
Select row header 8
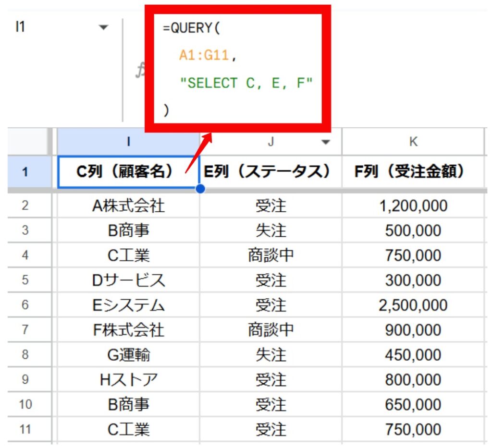25,354
